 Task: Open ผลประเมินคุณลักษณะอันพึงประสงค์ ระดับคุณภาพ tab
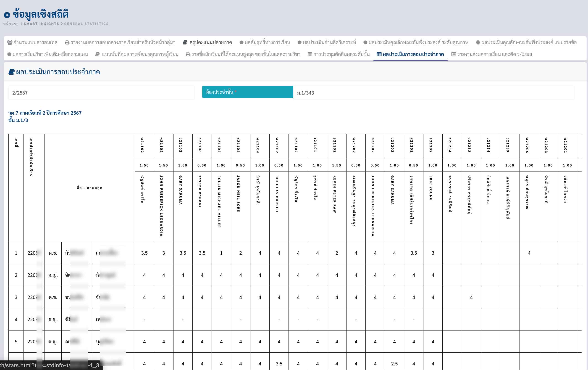coord(416,42)
